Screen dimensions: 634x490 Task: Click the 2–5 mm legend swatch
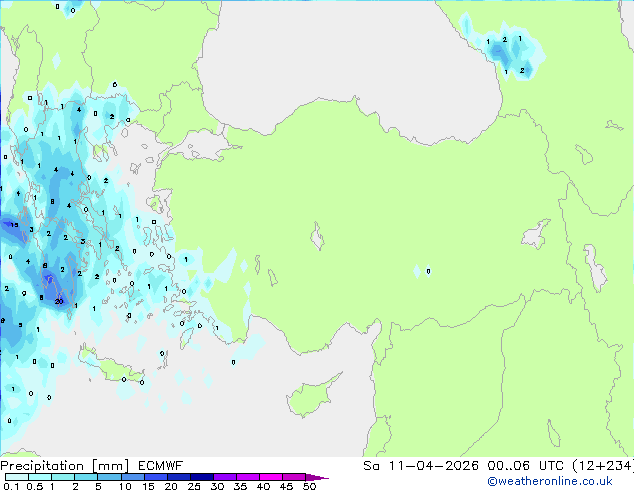[86, 477]
